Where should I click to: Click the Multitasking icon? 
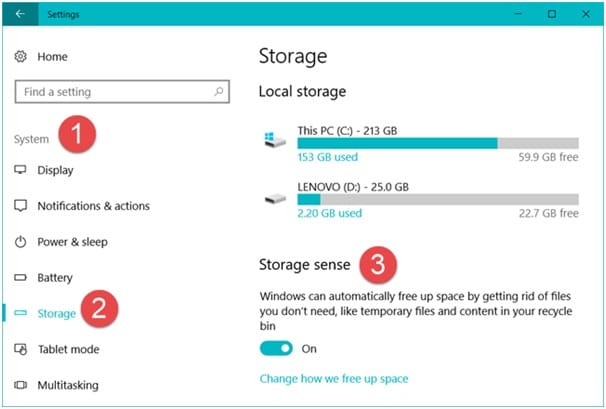click(20, 385)
